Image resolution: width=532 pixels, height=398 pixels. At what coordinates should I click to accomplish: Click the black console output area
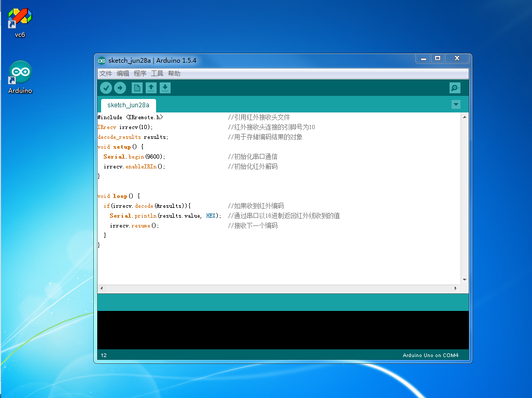[x=283, y=330]
